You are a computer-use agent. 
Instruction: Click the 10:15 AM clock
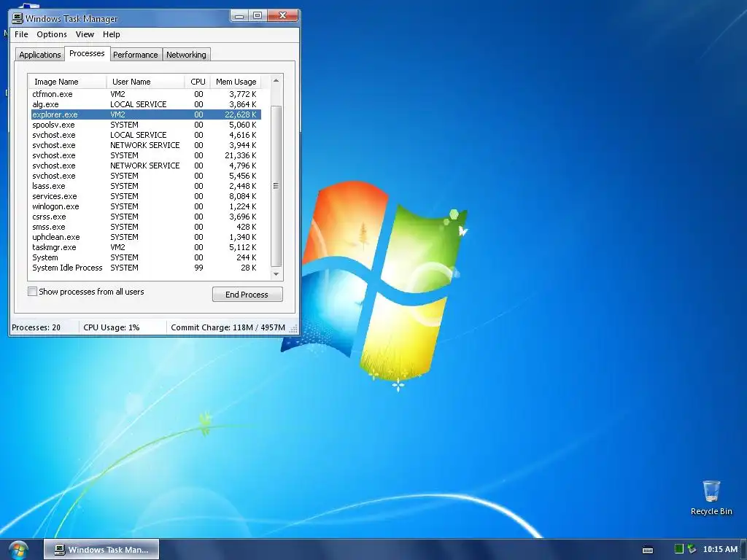(720, 549)
